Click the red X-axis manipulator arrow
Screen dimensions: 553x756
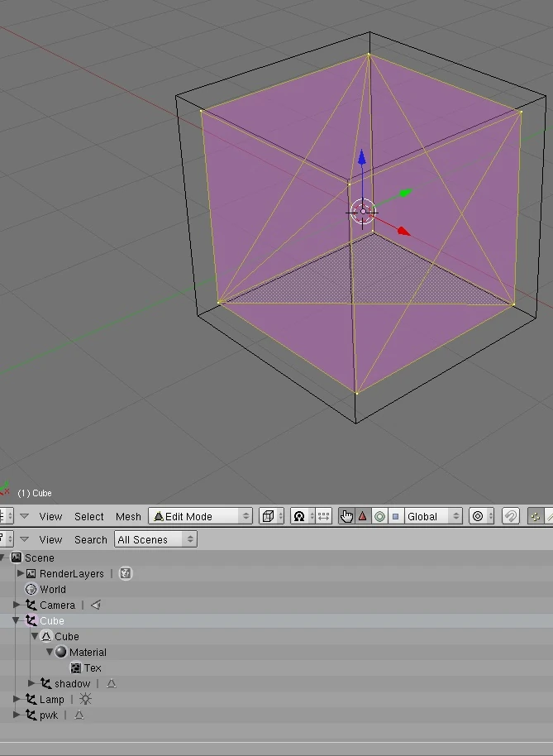coord(403,232)
